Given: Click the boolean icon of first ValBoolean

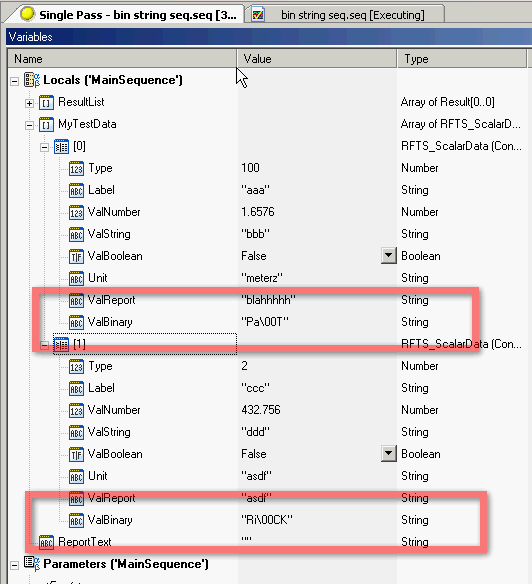Looking at the screenshot, I should tap(76, 257).
